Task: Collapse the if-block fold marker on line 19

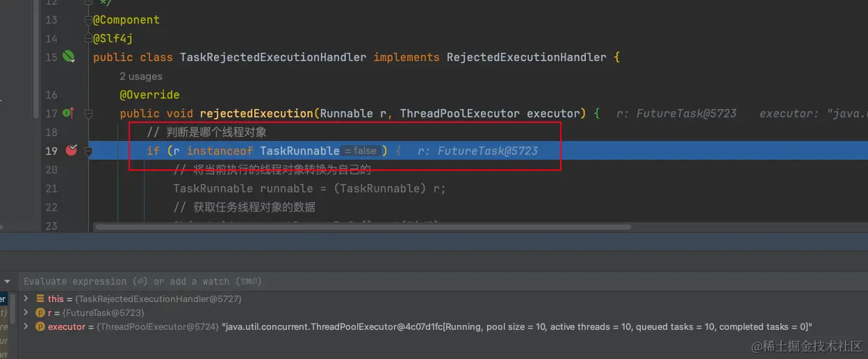Action: point(88,150)
